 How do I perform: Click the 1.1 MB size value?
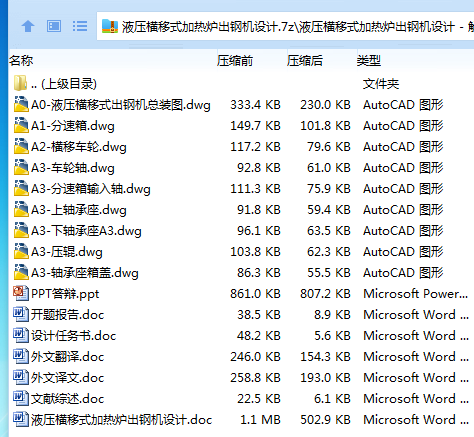click(x=260, y=420)
